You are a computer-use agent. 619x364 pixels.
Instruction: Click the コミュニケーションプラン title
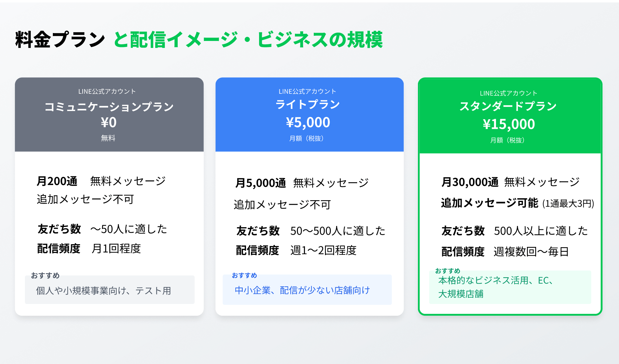[109, 106]
